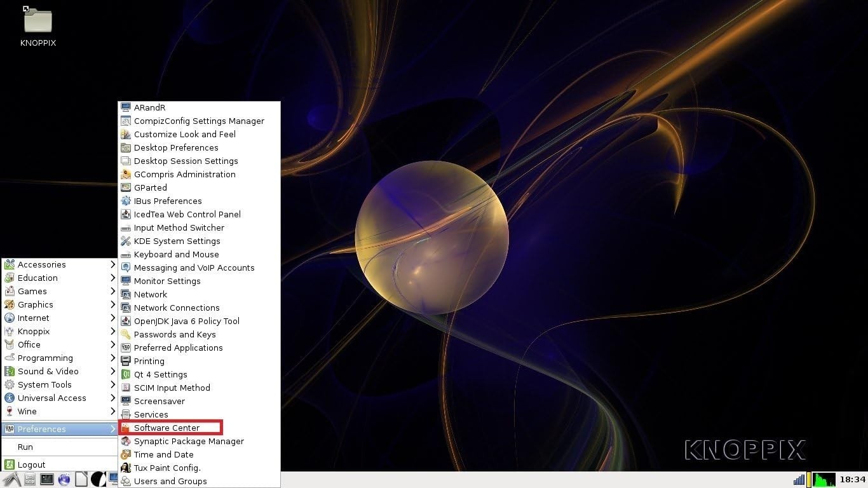Choose Run from the start menu
Image resolution: width=868 pixels, height=488 pixels.
pos(60,447)
